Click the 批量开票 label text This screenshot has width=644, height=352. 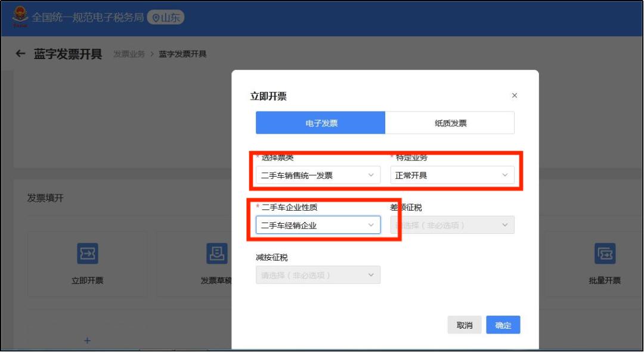click(x=605, y=280)
